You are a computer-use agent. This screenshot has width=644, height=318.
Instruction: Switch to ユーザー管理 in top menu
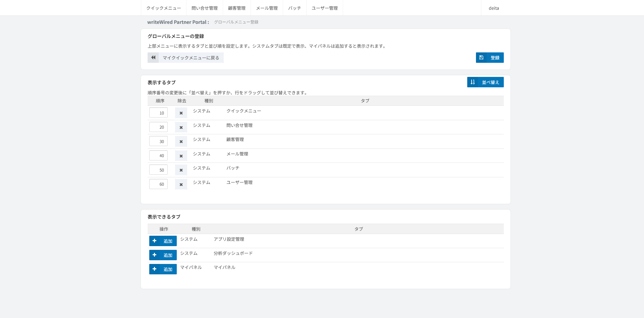click(x=325, y=8)
